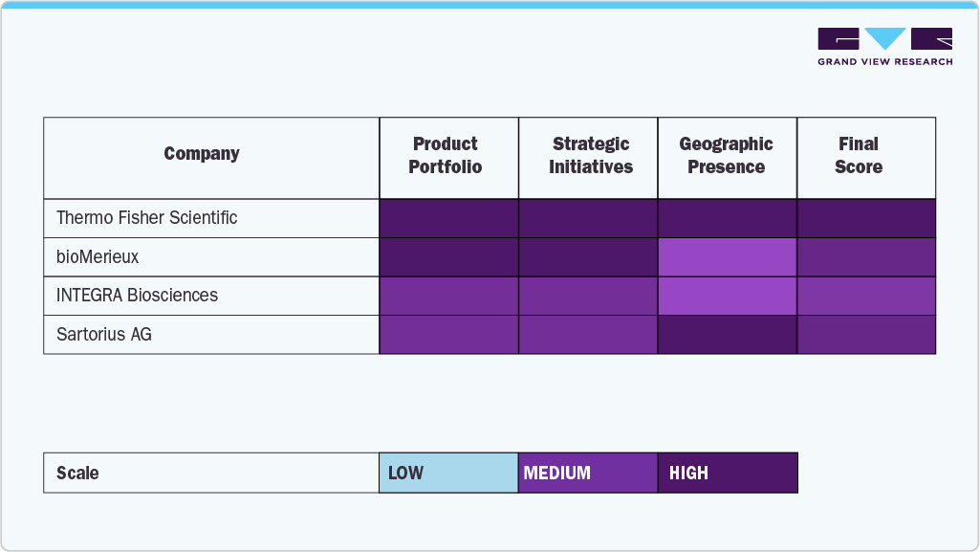Click the INTEGRA Biosciences row label

(x=138, y=296)
